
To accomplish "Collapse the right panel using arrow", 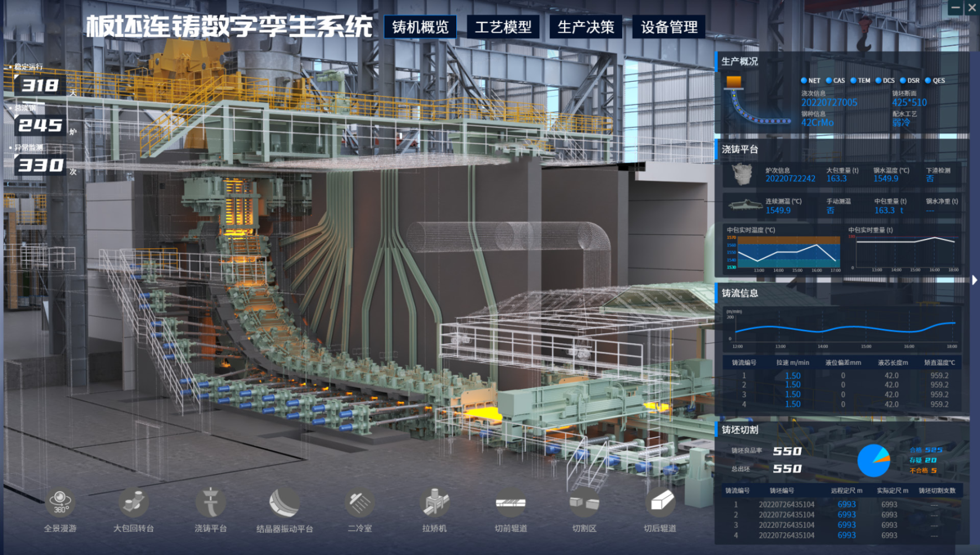I will click(974, 280).
